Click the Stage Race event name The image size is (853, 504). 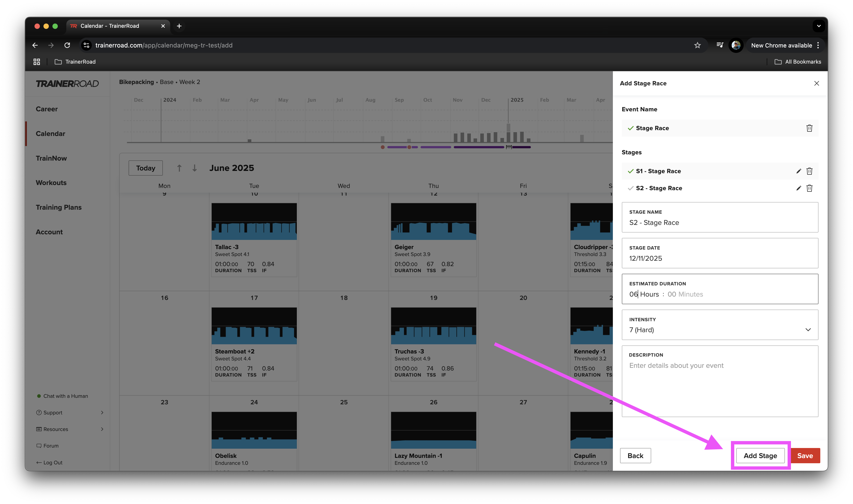point(652,128)
